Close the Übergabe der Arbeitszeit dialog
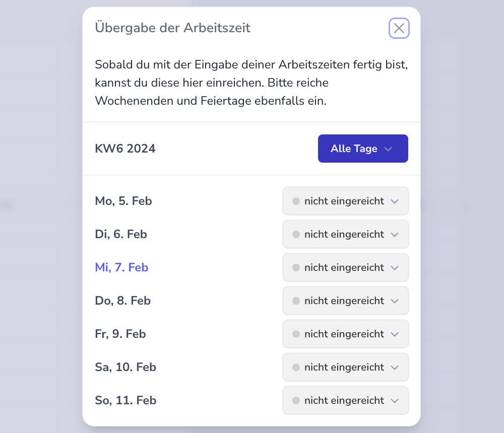Viewport: 504px width, 433px height. [x=399, y=28]
